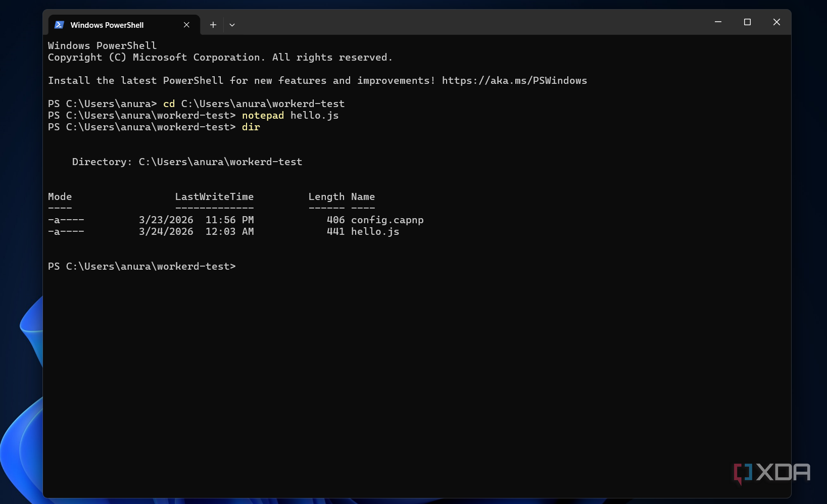This screenshot has height=504, width=827.
Task: Click the file length value 406
Action: [x=335, y=220]
